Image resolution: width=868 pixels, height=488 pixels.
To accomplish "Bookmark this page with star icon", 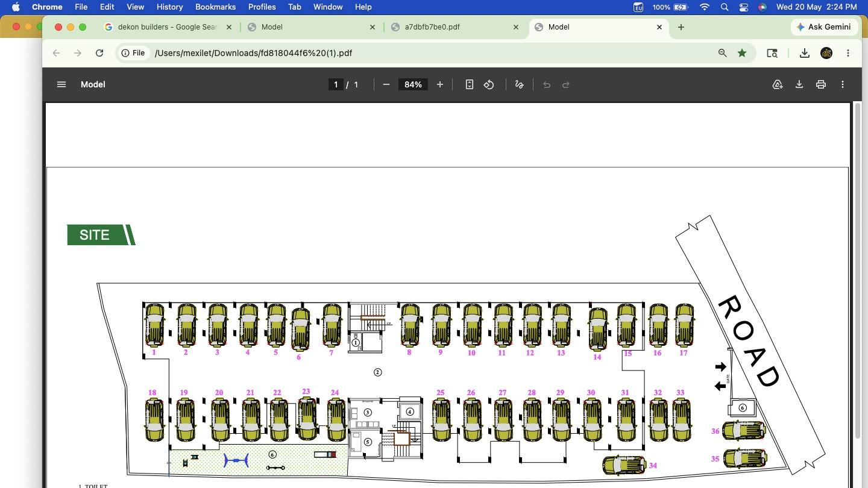I will coord(742,53).
